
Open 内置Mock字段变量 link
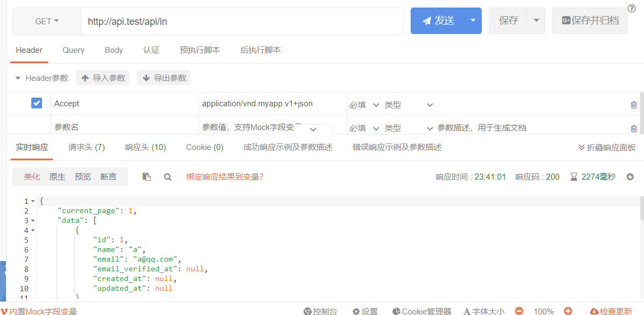pos(39,311)
